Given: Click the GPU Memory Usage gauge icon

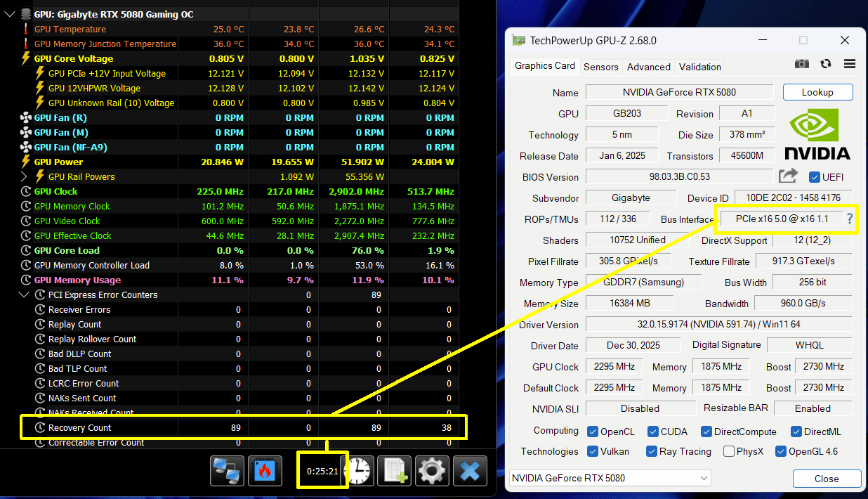Looking at the screenshot, I should click(x=26, y=280).
